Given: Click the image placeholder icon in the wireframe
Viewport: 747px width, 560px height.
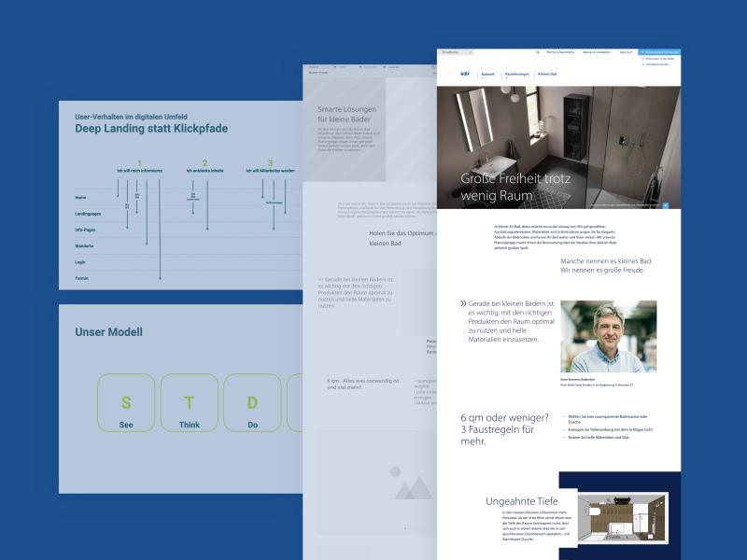Looking at the screenshot, I should pyautogui.click(x=411, y=484).
